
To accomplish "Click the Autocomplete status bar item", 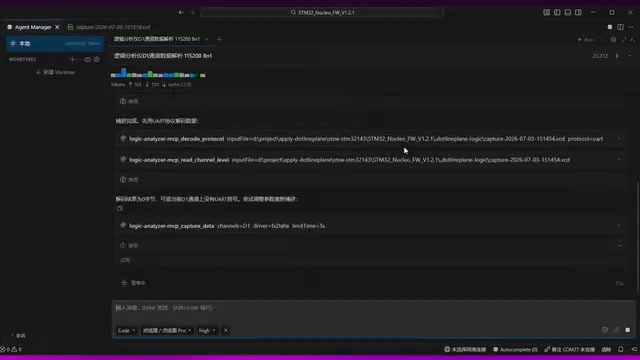I will (515, 349).
